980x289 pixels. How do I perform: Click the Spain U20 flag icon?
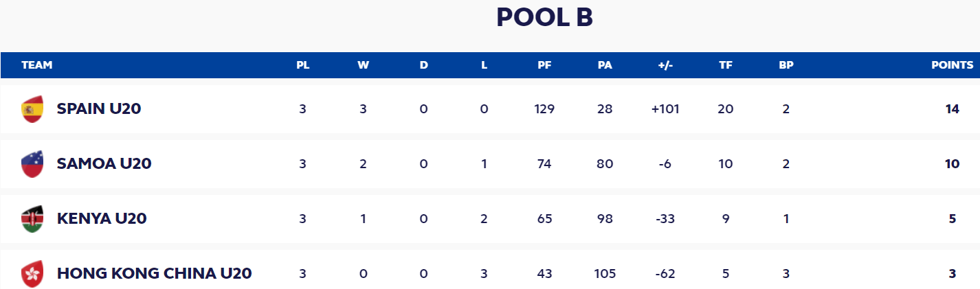pos(32,109)
